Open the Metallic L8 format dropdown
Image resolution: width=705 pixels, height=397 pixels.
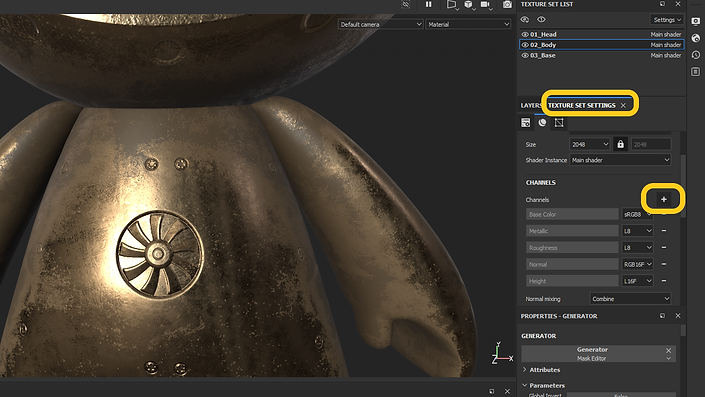(637, 231)
